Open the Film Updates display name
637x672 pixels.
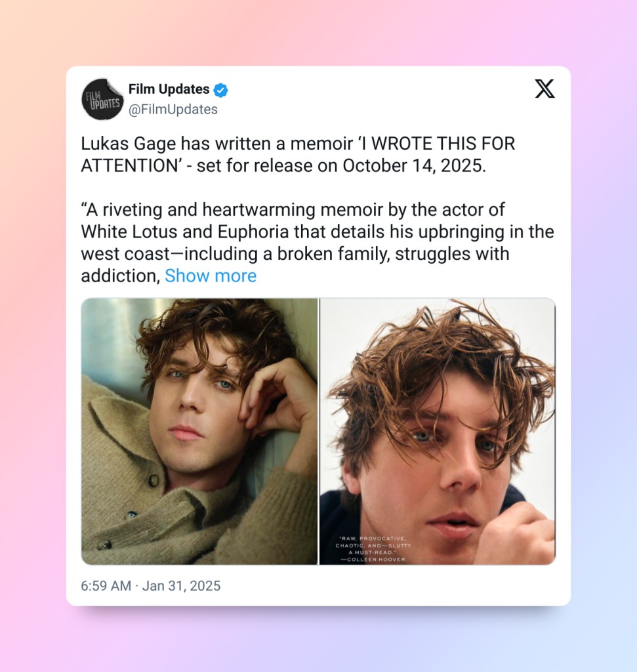[169, 89]
